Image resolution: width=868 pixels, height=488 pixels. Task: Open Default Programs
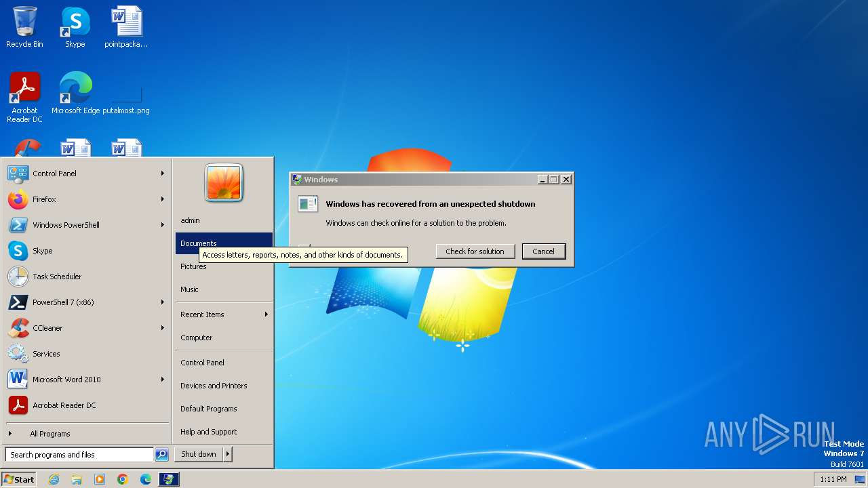pyautogui.click(x=224, y=409)
